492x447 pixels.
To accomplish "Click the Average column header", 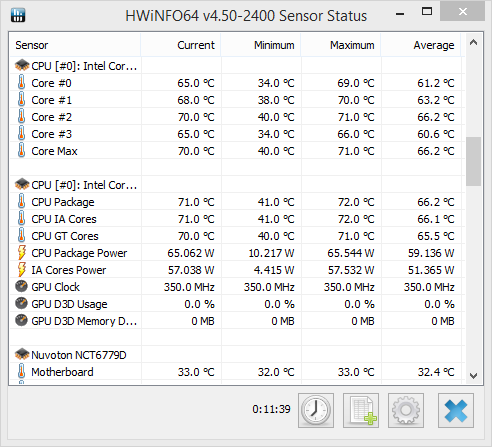I will 421,45.
